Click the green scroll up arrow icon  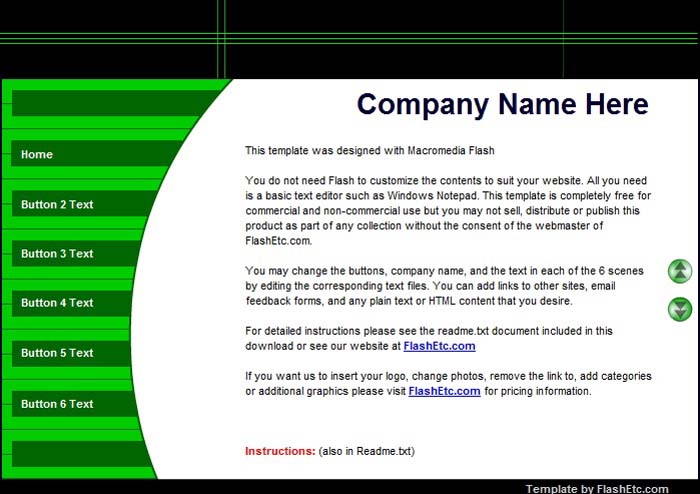(x=680, y=270)
